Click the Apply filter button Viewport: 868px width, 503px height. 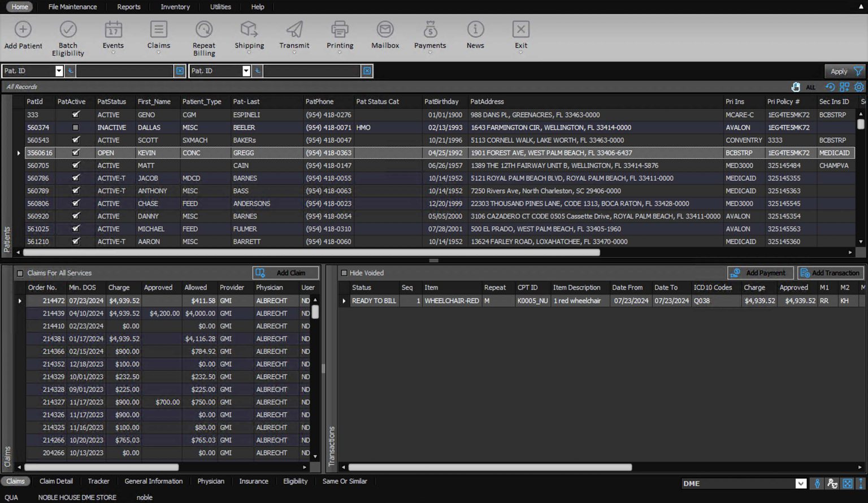(x=839, y=71)
